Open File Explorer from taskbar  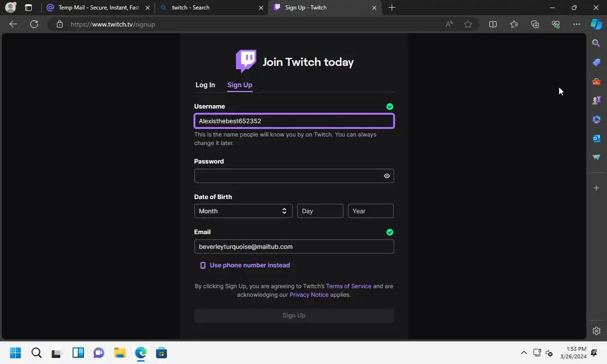[x=120, y=353]
